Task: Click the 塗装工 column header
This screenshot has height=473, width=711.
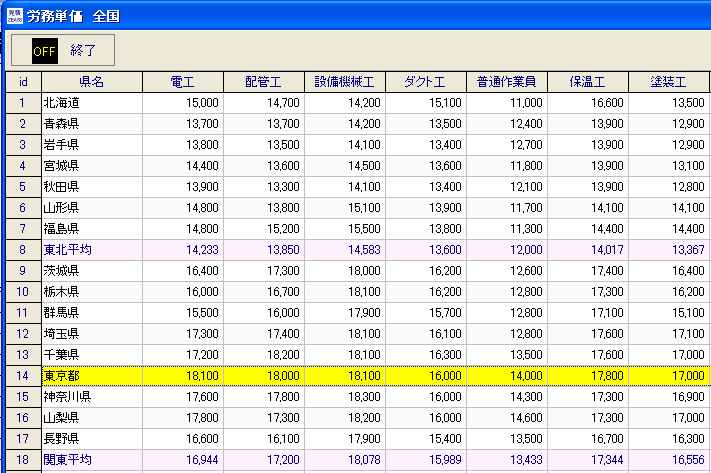Action: (x=667, y=81)
